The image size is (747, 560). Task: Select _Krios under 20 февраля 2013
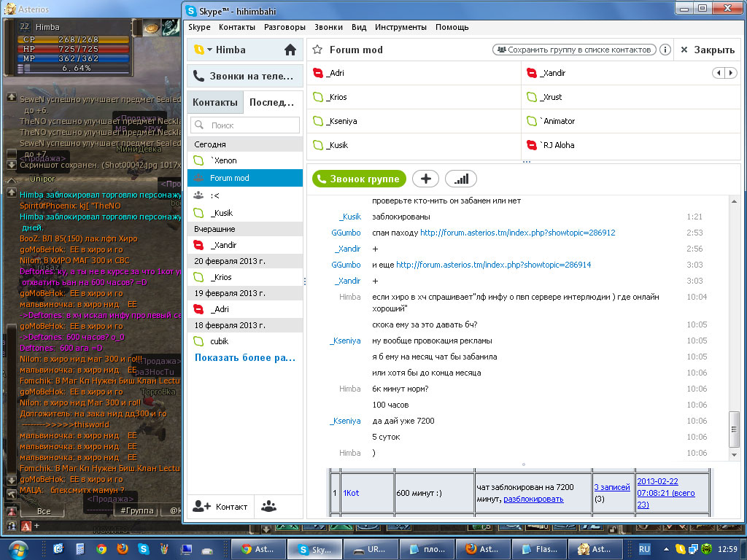pos(245,277)
